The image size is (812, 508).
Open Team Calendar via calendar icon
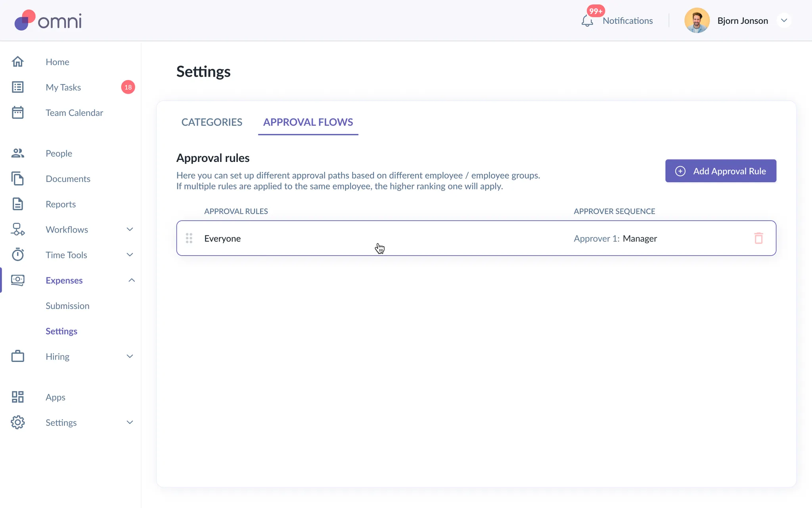(18, 113)
